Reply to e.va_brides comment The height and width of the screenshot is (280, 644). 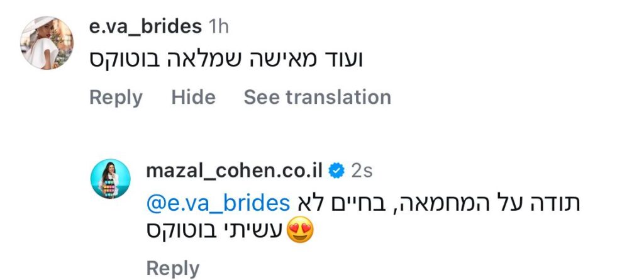(116, 98)
